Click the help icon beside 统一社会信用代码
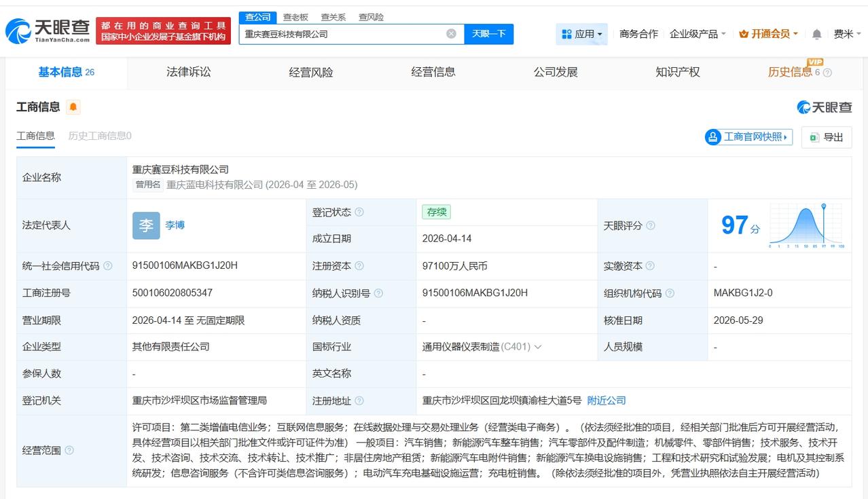This screenshot has width=868, height=499. (x=107, y=266)
